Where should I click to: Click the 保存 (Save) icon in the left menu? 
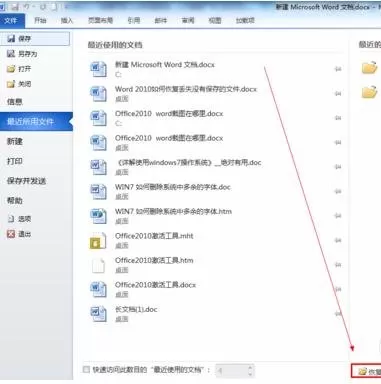[11, 39]
